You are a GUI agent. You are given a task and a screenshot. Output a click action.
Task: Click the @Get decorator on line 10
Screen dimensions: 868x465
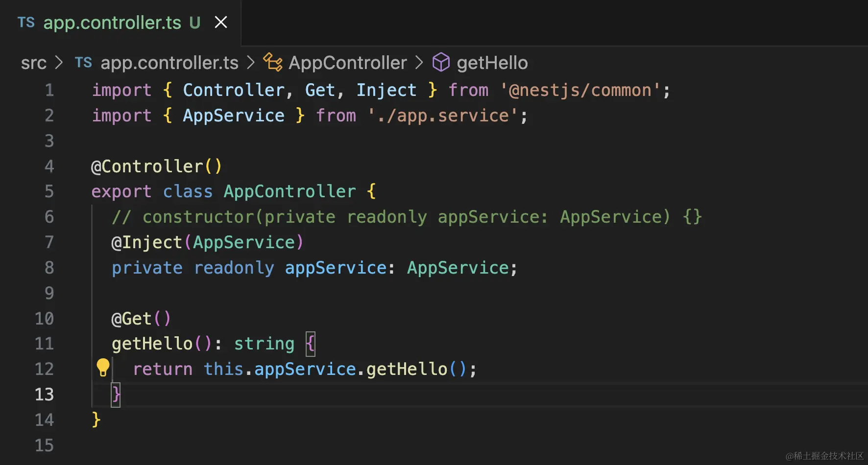(x=131, y=319)
